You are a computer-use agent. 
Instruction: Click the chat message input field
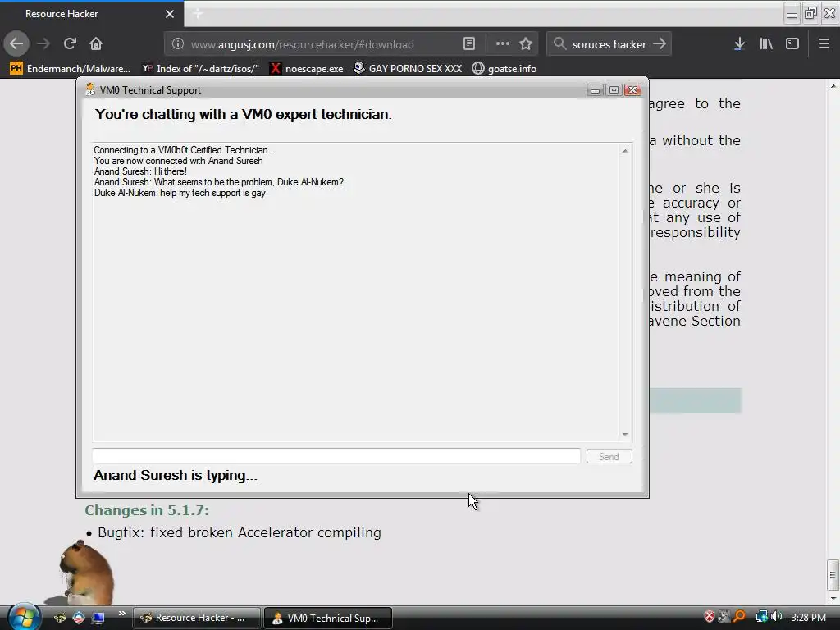tap(336, 456)
